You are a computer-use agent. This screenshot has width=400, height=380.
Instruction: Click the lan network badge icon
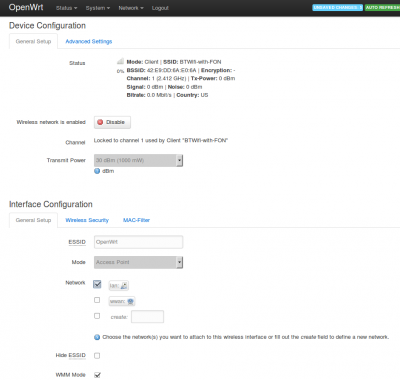(124, 286)
